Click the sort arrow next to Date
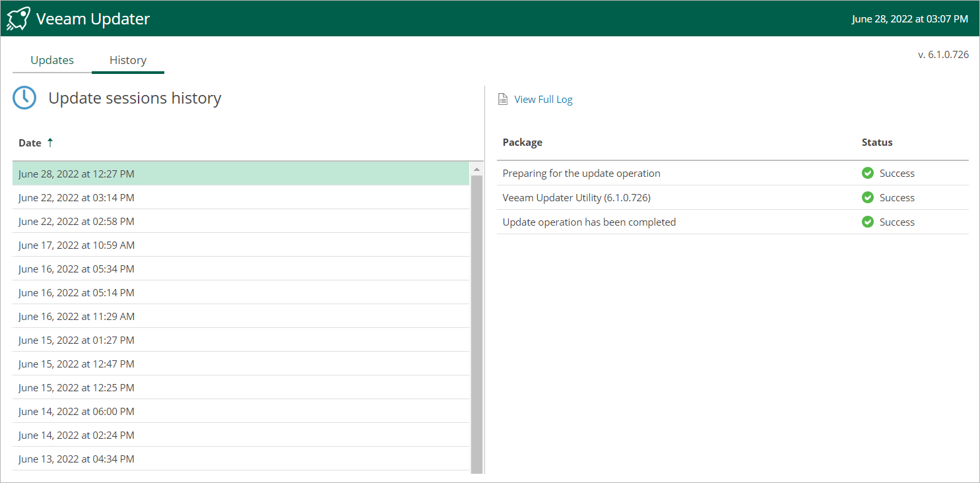The height and width of the screenshot is (483, 980). point(50,143)
